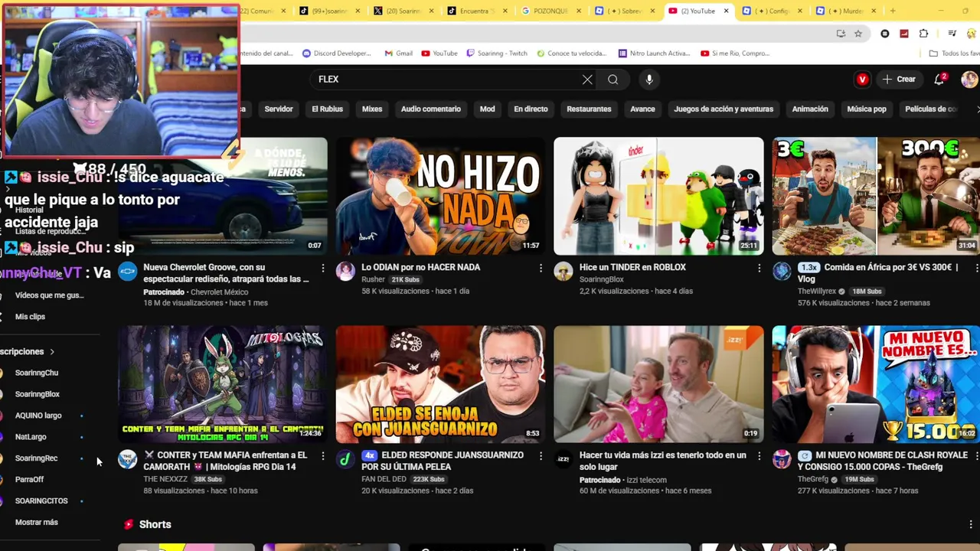
Task: Open the Discord Developer bookmark
Action: pos(336,54)
